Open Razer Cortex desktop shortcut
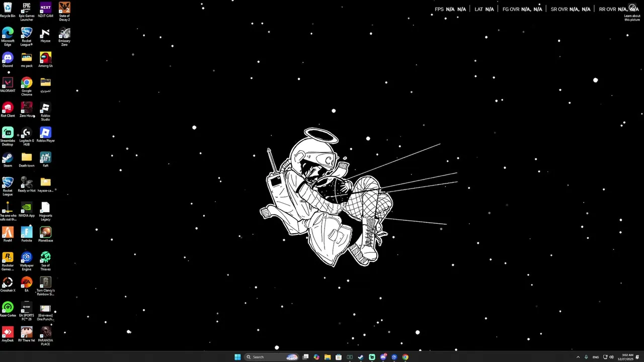644x362 pixels. point(8,309)
